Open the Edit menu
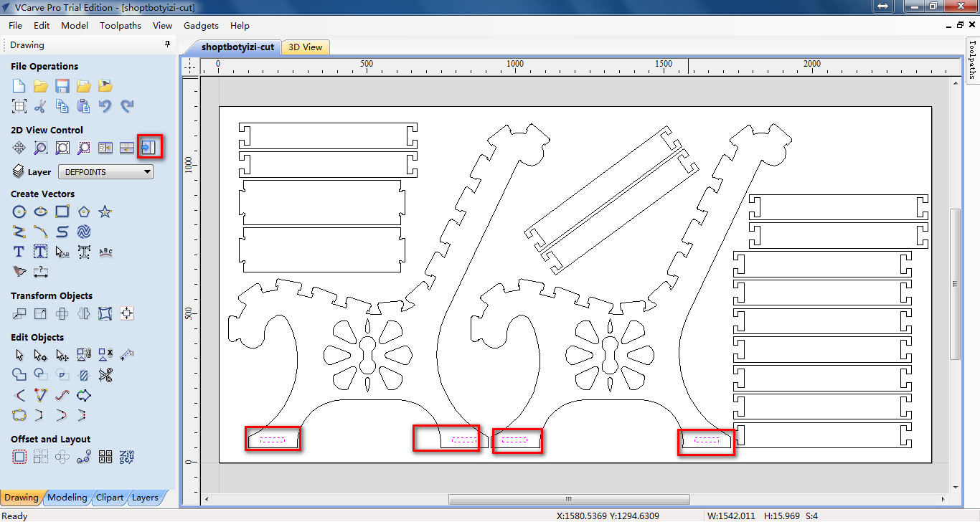The height and width of the screenshot is (522, 980). click(x=42, y=25)
